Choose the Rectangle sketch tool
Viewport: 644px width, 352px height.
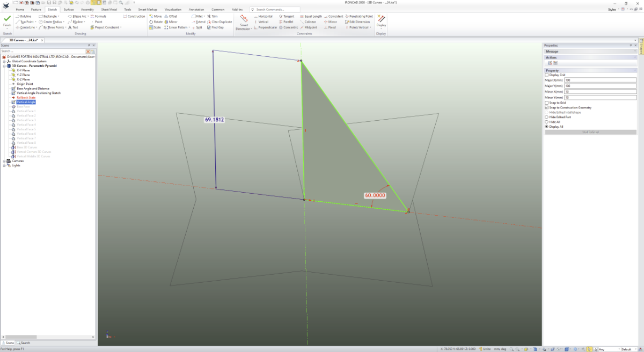click(50, 16)
